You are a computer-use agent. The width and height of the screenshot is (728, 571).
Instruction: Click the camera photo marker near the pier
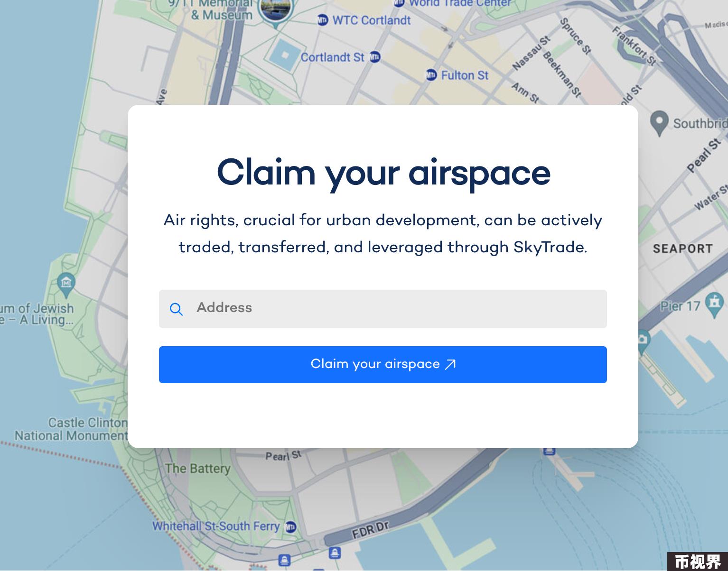[642, 341]
